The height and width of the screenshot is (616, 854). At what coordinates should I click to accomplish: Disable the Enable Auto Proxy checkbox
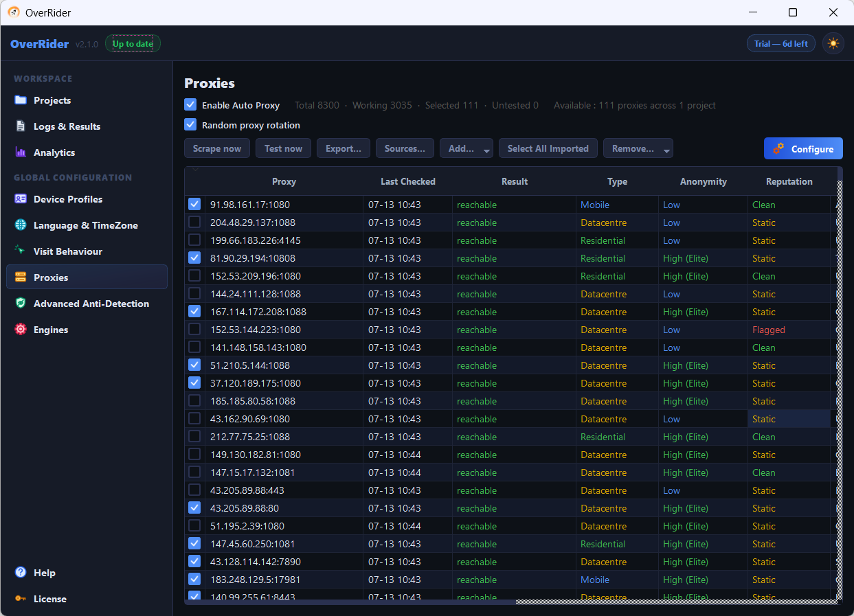190,105
